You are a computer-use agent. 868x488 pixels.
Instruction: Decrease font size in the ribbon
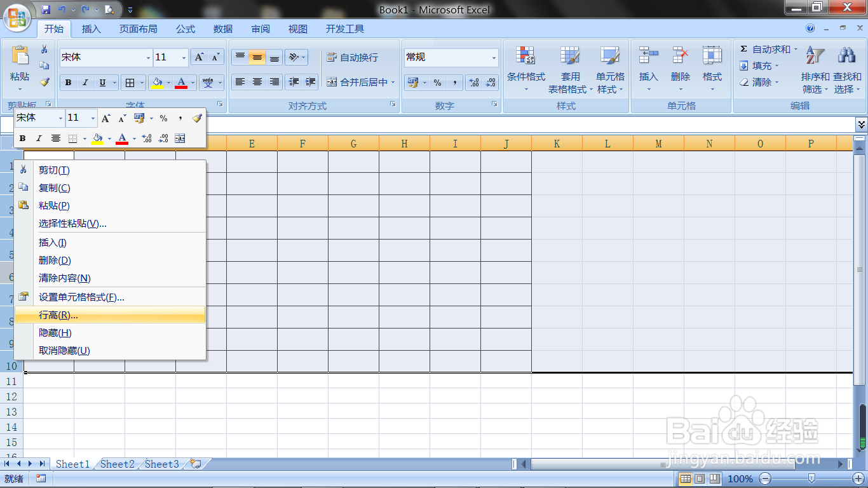tap(215, 57)
